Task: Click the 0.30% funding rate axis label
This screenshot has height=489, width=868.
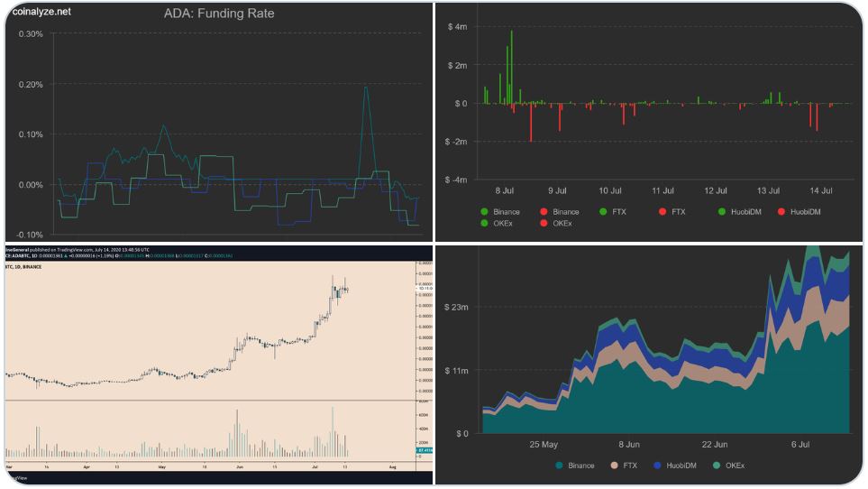Action: (31, 33)
